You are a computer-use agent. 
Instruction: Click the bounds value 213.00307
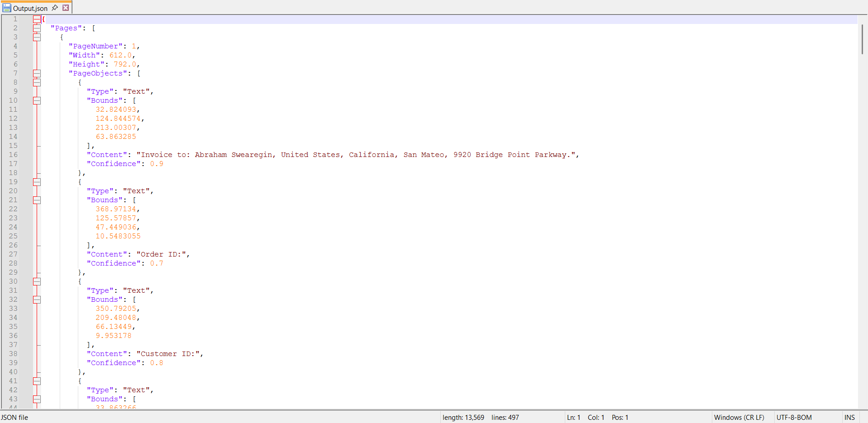tap(116, 128)
